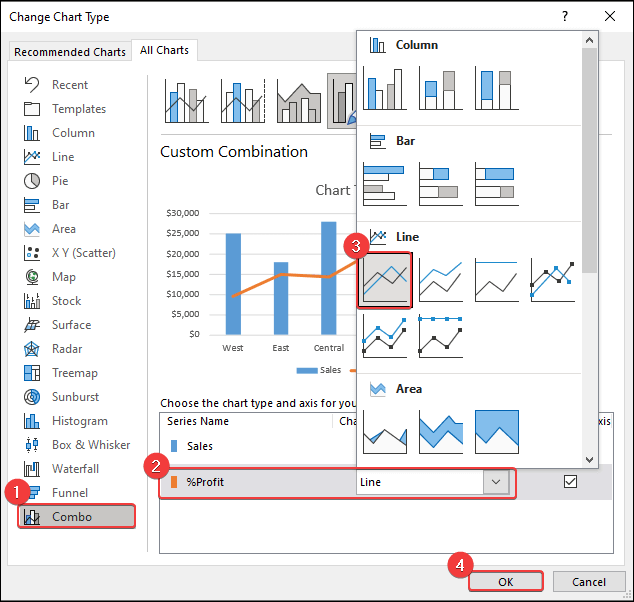Select the 100% Stacked Column chart thumbnail

[x=497, y=88]
